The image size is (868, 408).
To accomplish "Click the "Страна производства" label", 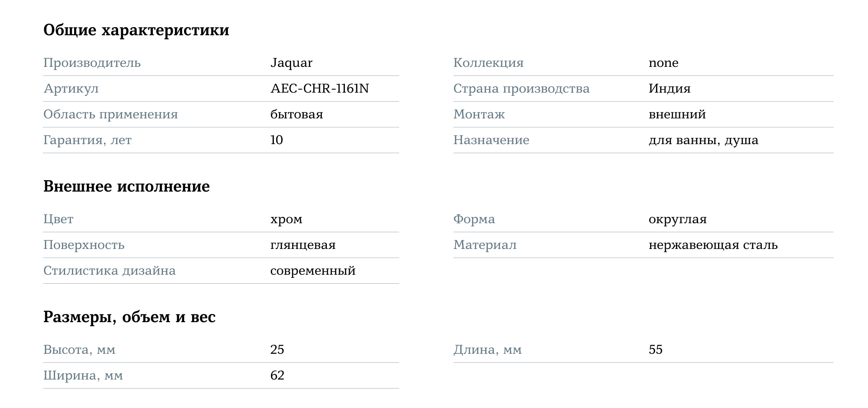I will (521, 89).
